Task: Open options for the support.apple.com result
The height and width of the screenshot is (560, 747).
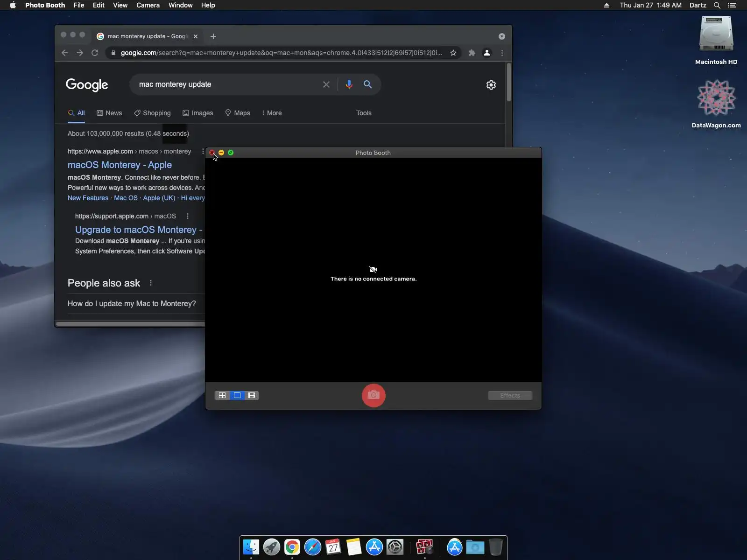Action: 188,216
